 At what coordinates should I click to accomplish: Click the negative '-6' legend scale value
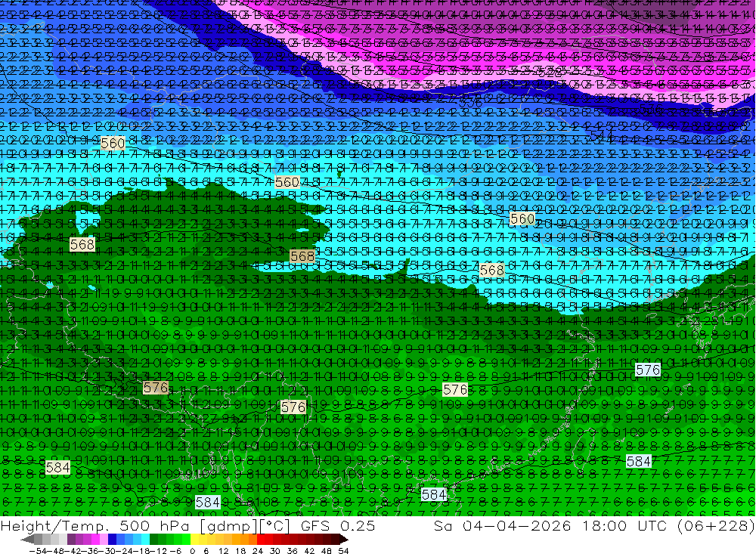point(176,551)
